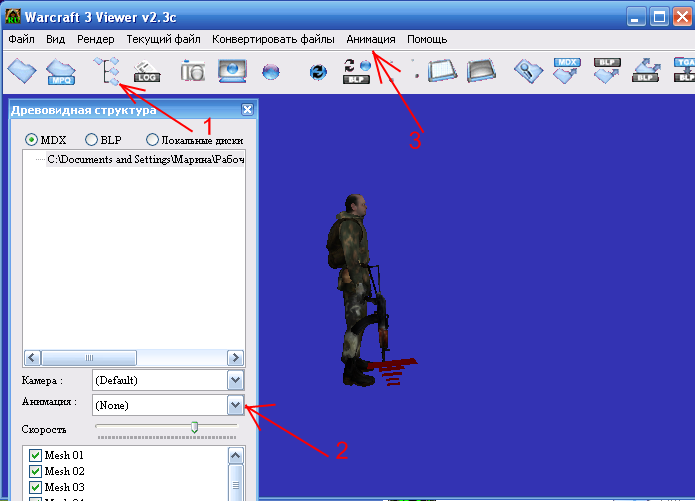Uncheck the Mesh 02 checkbox
Image resolution: width=695 pixels, height=501 pixels.
click(x=35, y=471)
